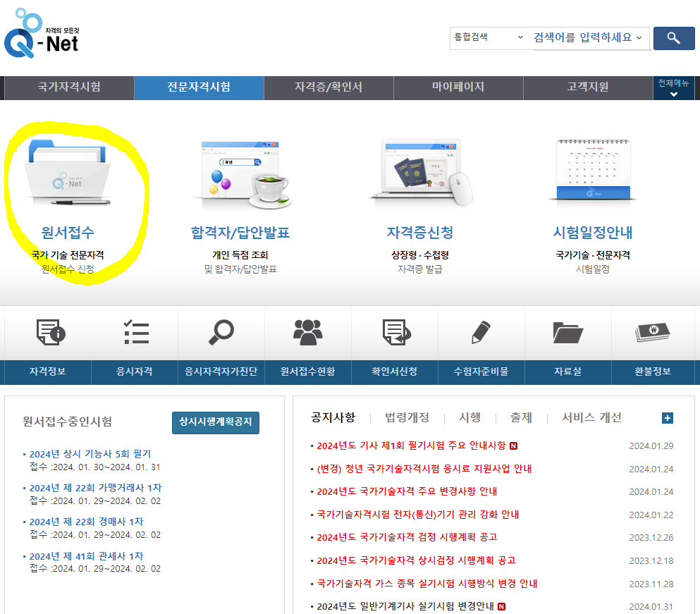Click the 환불정보 money icon
This screenshot has height=614, width=700.
pos(653,332)
